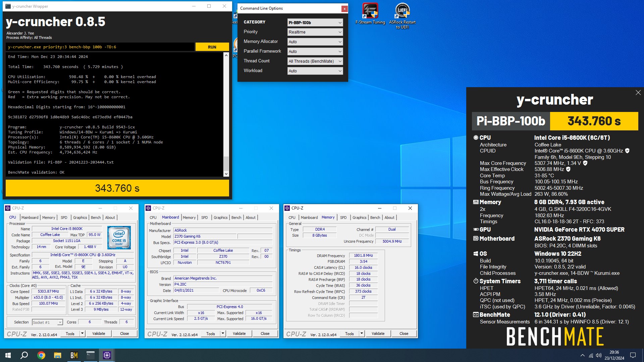This screenshot has height=362, width=644.
Task: Open SPD tab in Mainboard CPU-Z window
Action: click(204, 218)
